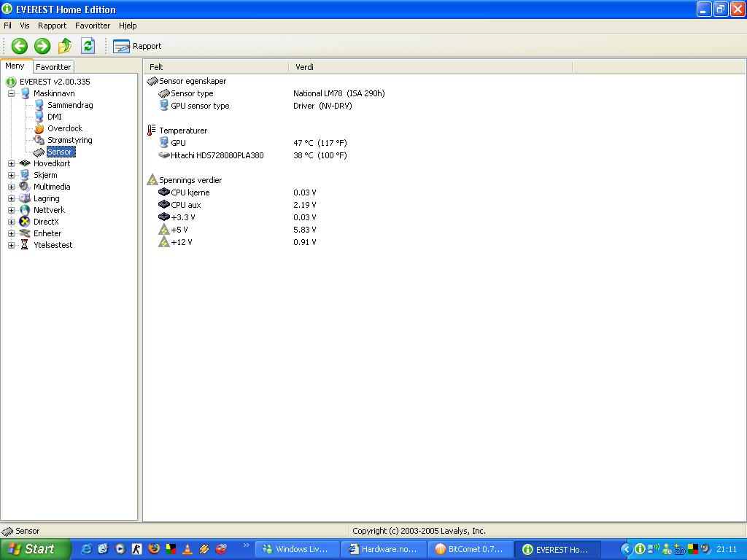Click the Multimedia speaker icon
The image size is (747, 560).
coord(25,187)
